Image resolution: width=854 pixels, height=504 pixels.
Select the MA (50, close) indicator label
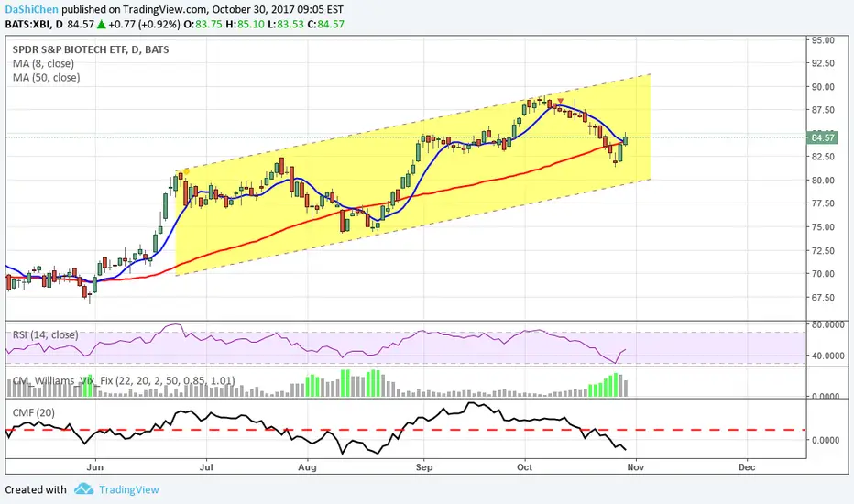[x=47, y=77]
